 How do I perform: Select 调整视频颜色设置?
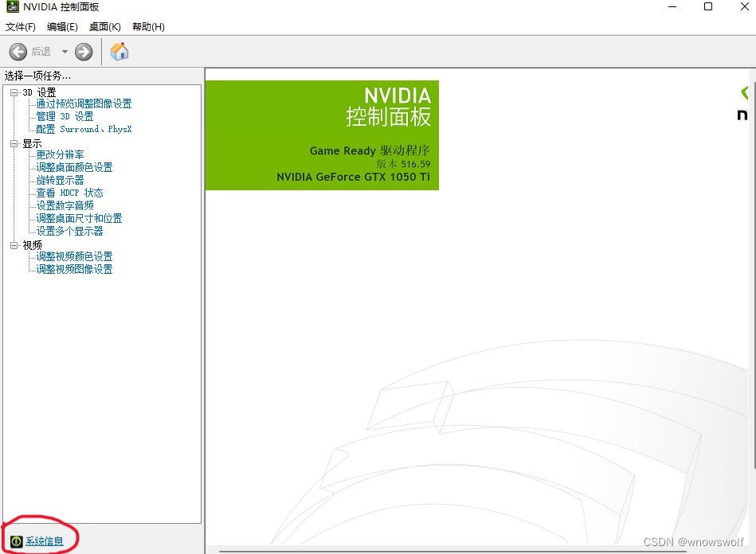74,256
